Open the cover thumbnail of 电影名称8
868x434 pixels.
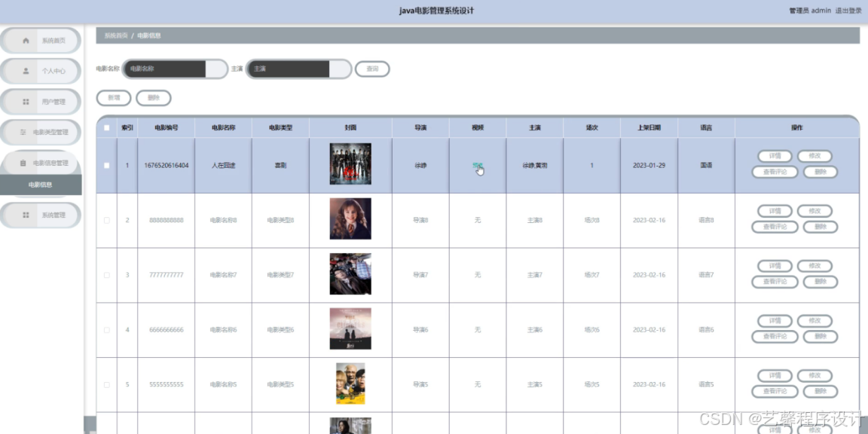350,219
